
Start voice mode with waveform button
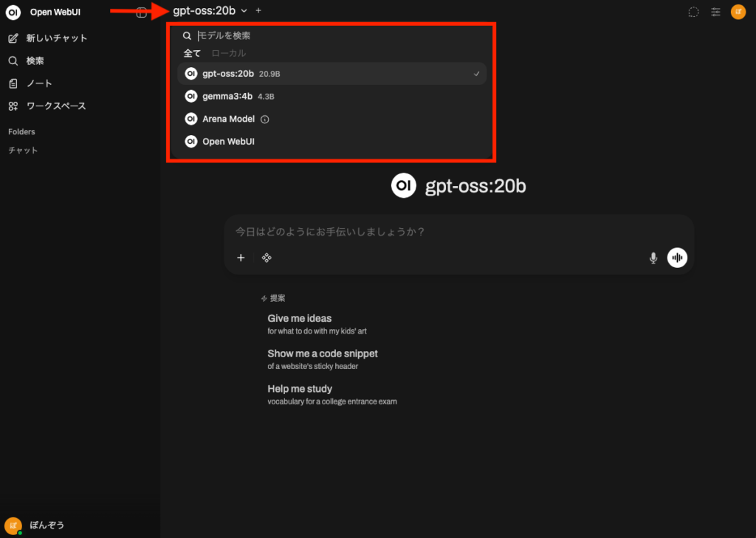677,258
